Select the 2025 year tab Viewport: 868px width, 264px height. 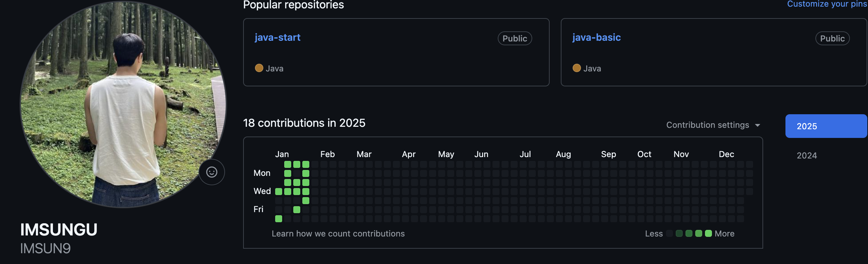point(826,126)
